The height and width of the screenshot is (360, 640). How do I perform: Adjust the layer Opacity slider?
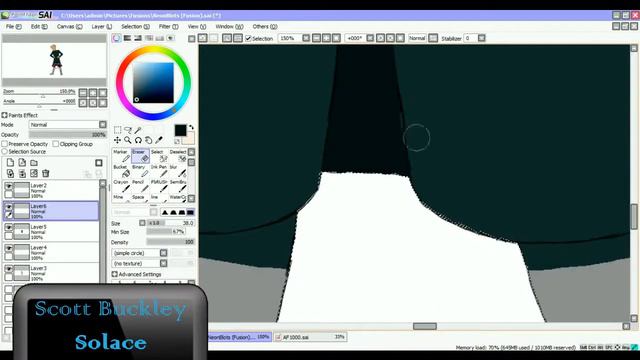(x=68, y=134)
